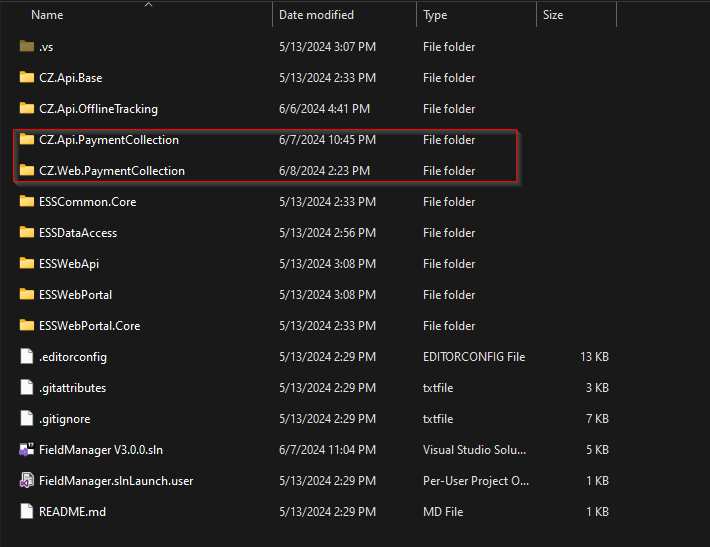Select the .vs folder icon
This screenshot has width=710, height=547.
(27, 46)
